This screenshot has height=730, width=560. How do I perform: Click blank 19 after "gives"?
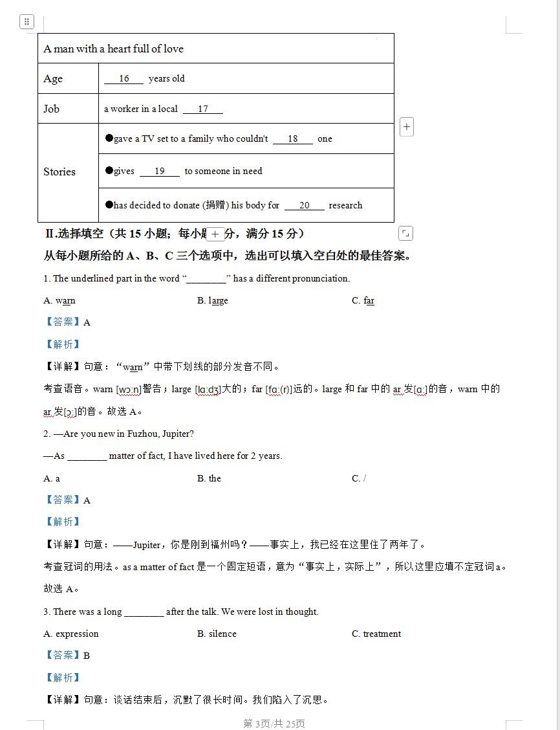pyautogui.click(x=160, y=171)
